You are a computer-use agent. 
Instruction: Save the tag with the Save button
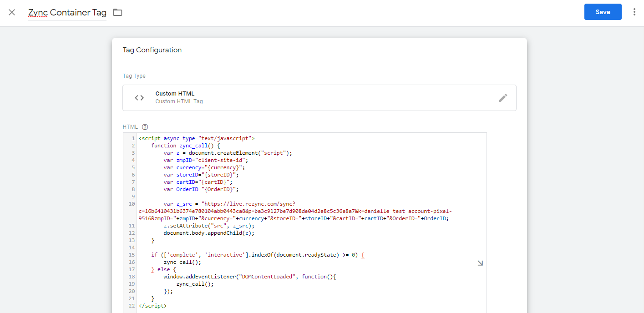(603, 12)
